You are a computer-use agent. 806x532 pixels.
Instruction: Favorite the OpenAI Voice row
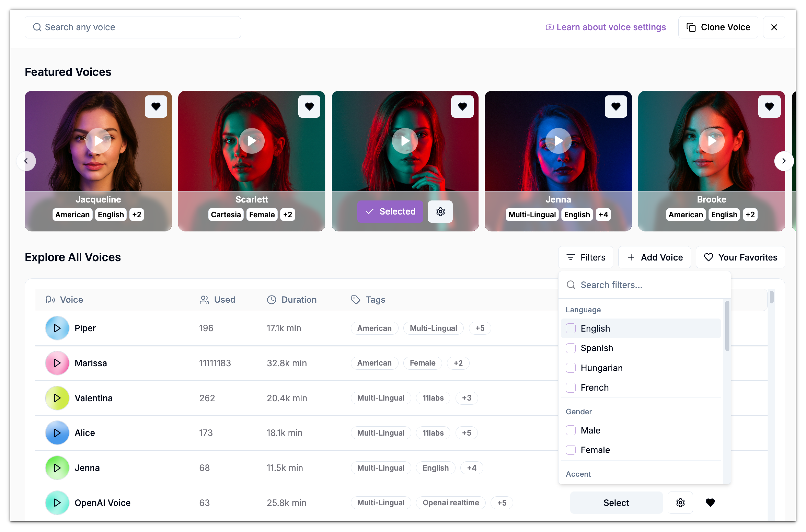710,502
